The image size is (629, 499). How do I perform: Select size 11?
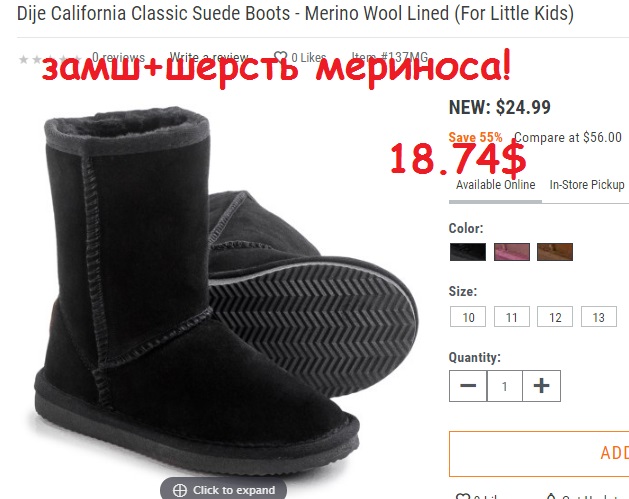click(511, 317)
